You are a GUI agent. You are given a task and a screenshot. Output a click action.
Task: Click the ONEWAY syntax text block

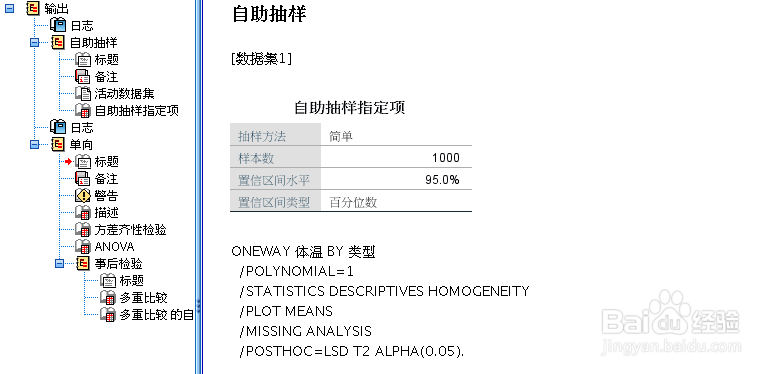(380, 302)
